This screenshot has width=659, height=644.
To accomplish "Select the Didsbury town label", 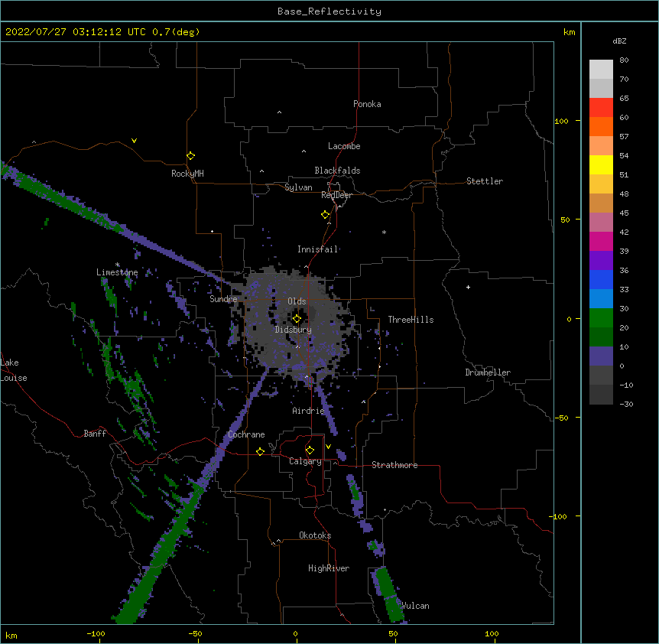I will [294, 330].
